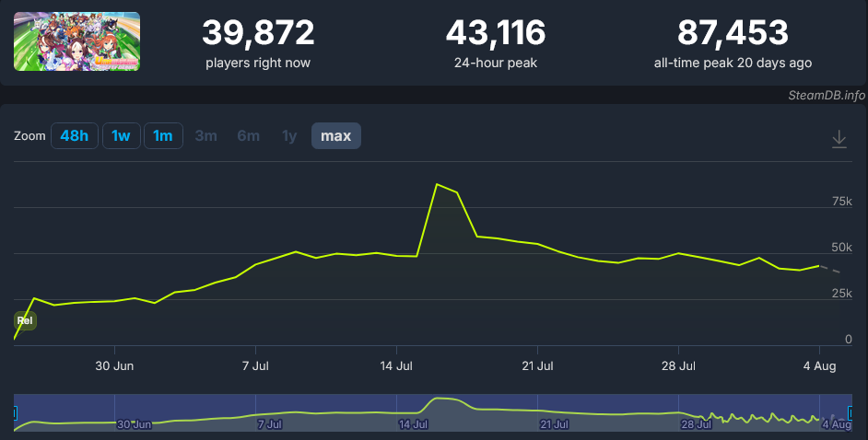
Task: Click the 28 Jul label in the navigator
Action: pyautogui.click(x=697, y=424)
